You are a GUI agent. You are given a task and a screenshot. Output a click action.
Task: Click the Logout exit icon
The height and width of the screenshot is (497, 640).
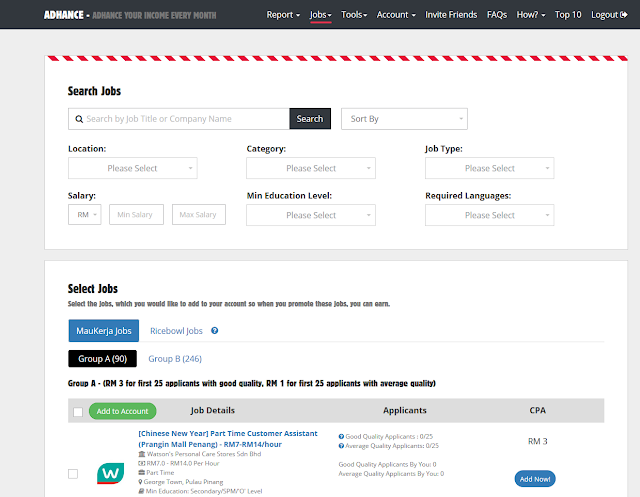623,15
